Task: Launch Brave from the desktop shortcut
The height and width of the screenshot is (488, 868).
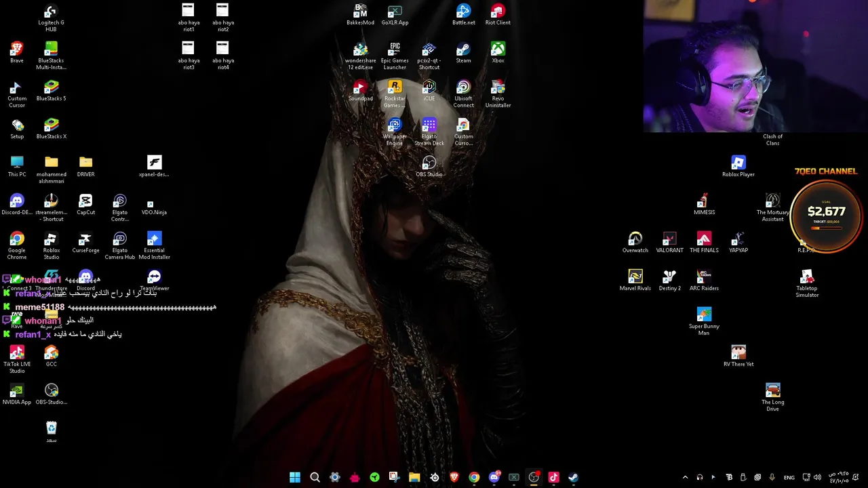Action: (x=17, y=53)
